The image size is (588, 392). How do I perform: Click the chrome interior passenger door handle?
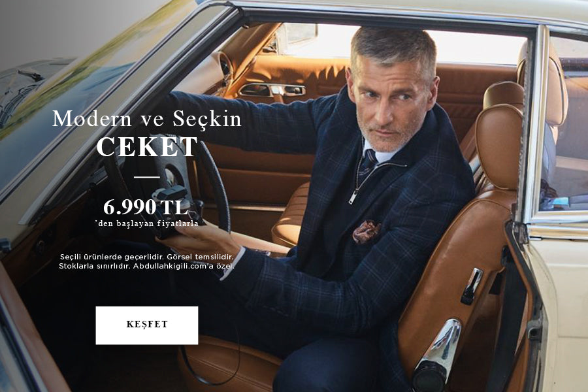[x=272, y=90]
